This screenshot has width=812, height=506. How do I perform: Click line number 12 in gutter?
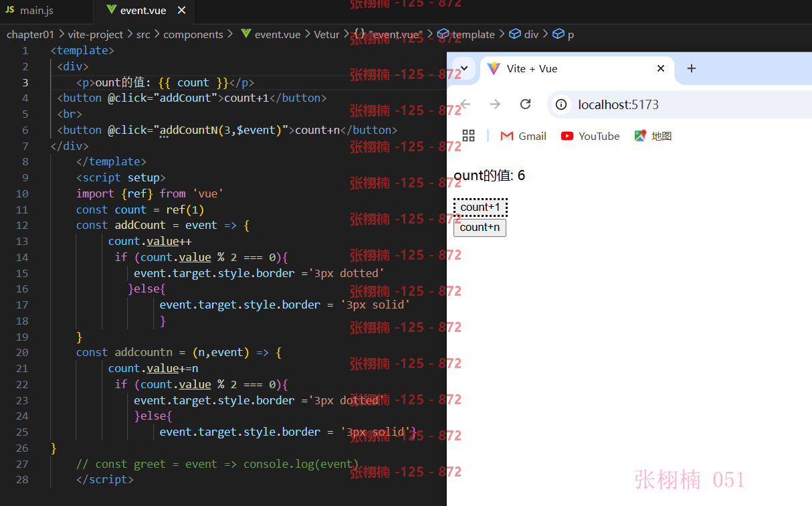point(21,226)
